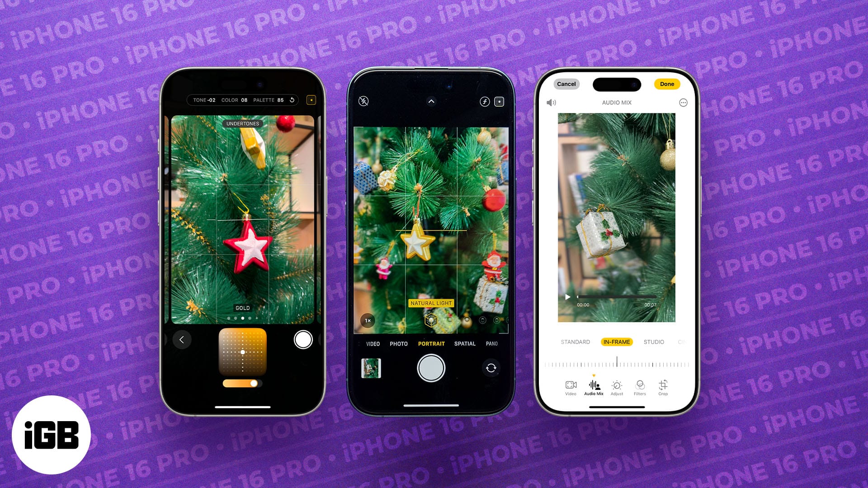Expand the camera mode chevron
This screenshot has width=868, height=488.
tap(432, 101)
